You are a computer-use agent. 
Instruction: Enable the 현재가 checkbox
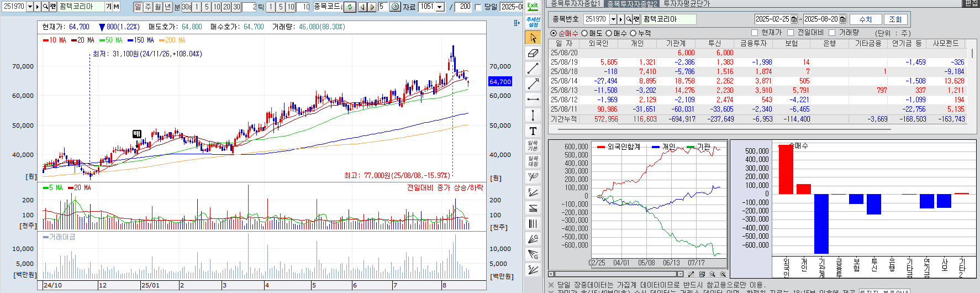[x=755, y=33]
